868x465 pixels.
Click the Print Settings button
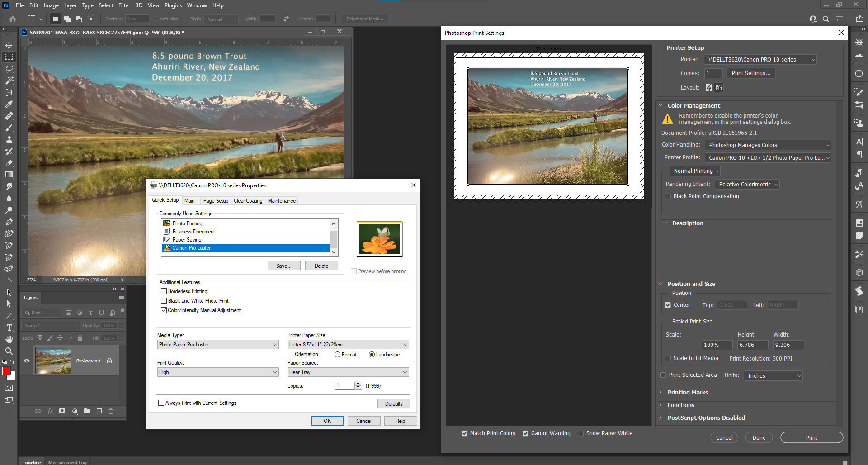750,73
